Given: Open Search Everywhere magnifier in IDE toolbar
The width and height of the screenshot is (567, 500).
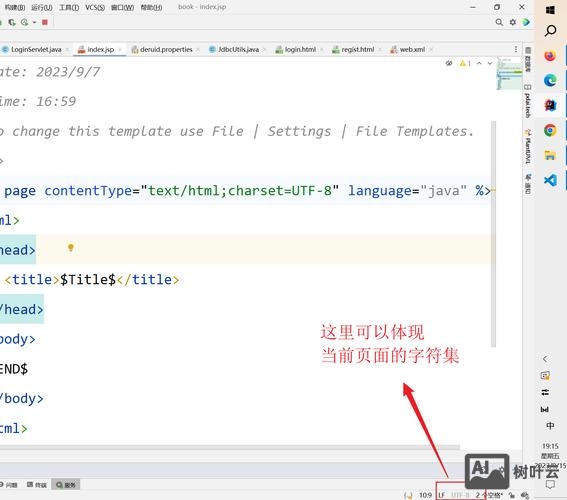Looking at the screenshot, I should click(x=499, y=22).
